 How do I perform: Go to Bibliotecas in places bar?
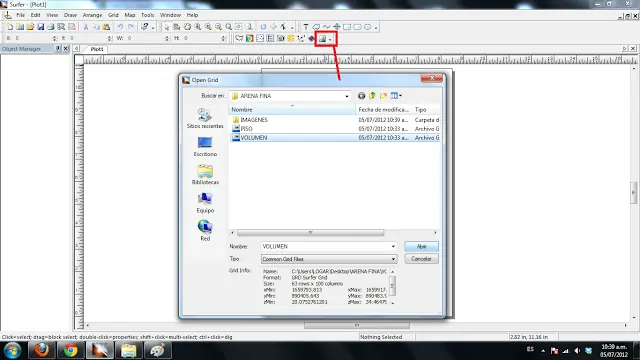[x=205, y=175]
